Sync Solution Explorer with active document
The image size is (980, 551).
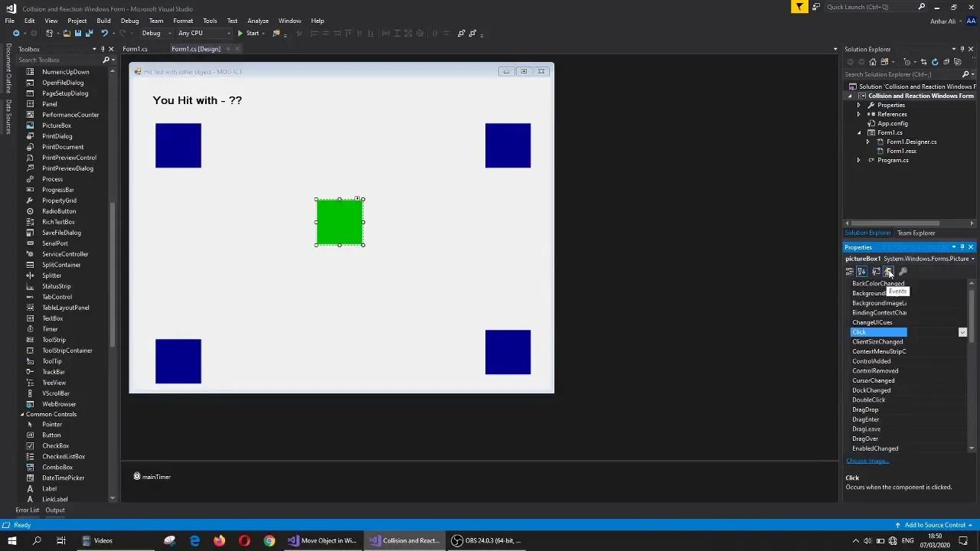pos(924,62)
